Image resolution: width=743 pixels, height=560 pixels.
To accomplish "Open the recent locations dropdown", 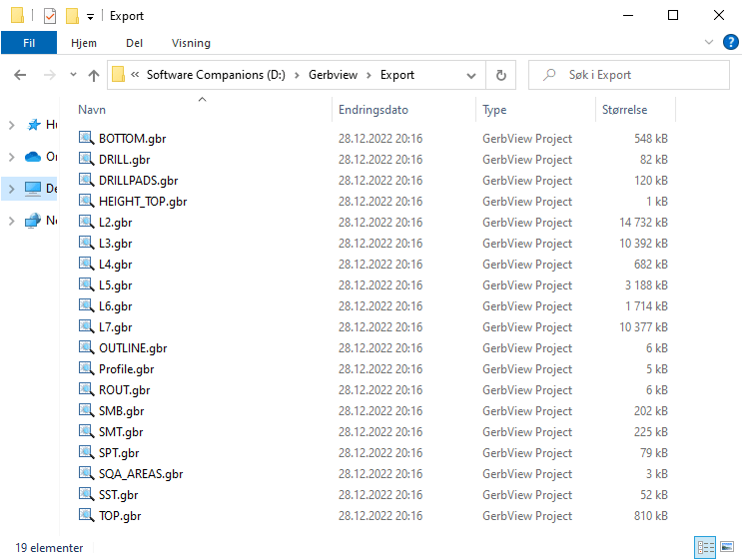I will pyautogui.click(x=73, y=75).
